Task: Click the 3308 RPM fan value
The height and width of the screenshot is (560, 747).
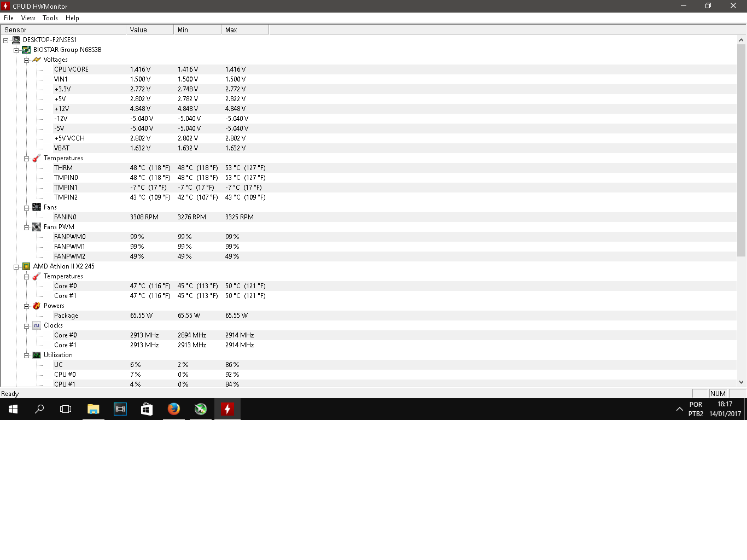Action: tap(144, 217)
